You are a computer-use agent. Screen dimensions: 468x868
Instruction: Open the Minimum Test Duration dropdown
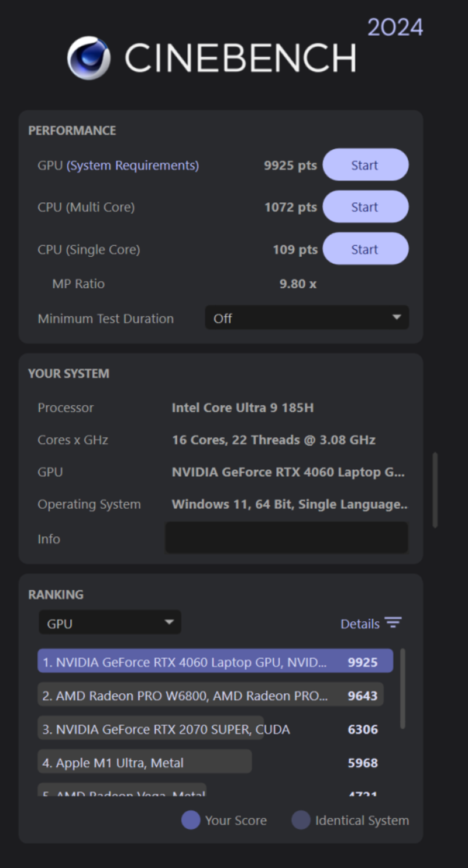(x=307, y=318)
